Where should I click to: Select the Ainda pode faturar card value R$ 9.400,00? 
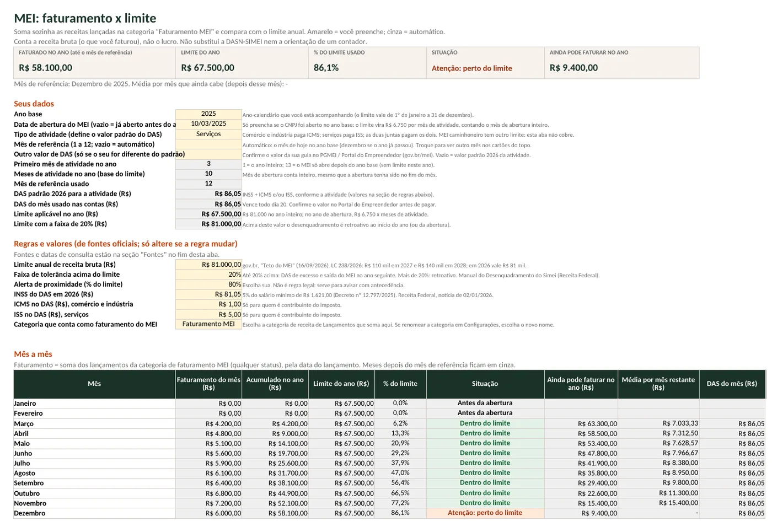(573, 68)
